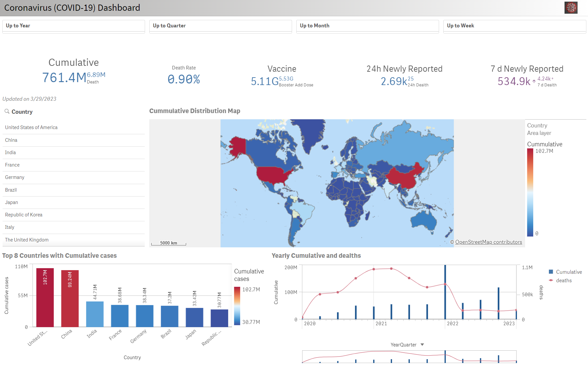This screenshot has width=588, height=365.
Task: Open the Up to Year filter
Action: 74,26
